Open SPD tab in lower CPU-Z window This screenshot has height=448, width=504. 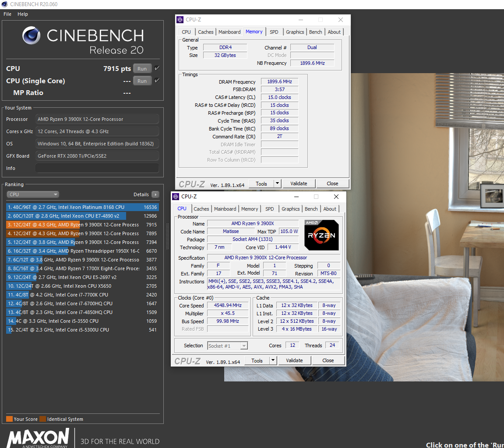[x=269, y=208]
